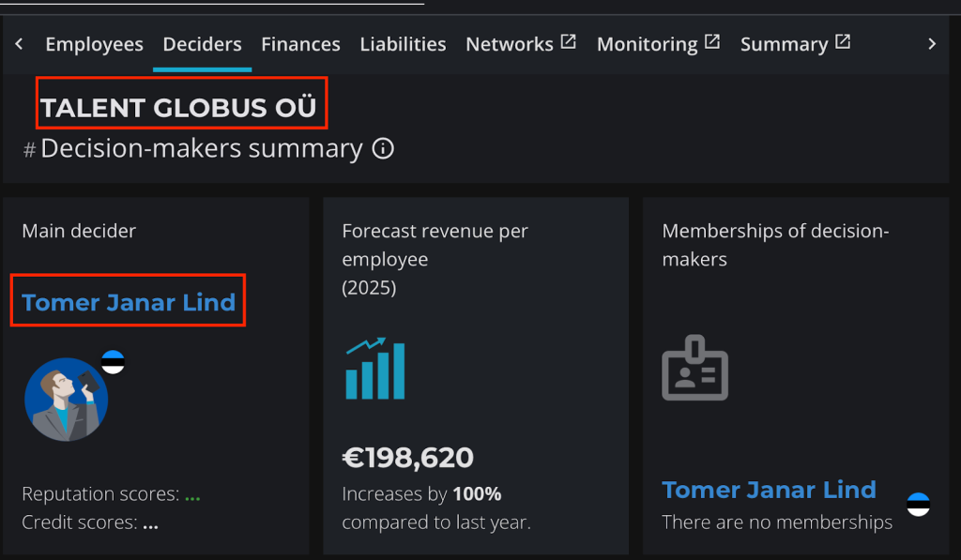Open the Employees tab
The height and width of the screenshot is (560, 961).
pos(94,44)
